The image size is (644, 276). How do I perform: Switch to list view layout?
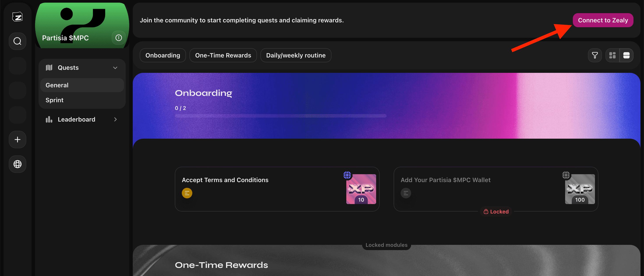pos(626,55)
